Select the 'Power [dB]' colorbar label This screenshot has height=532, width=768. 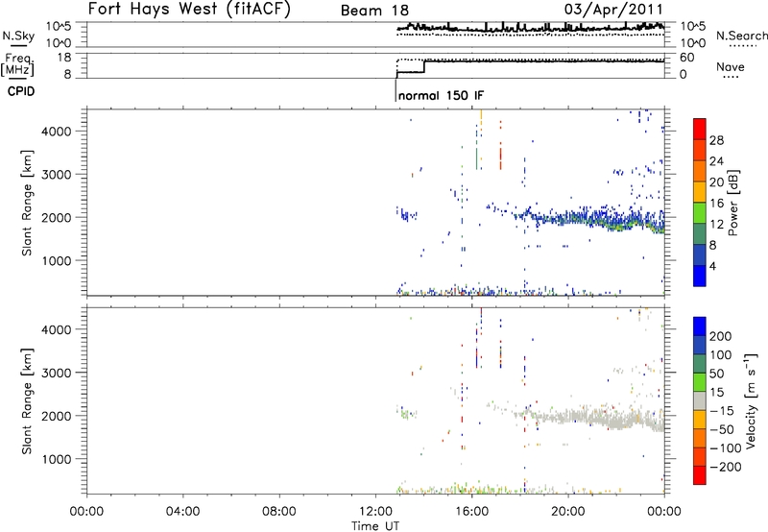(732, 203)
